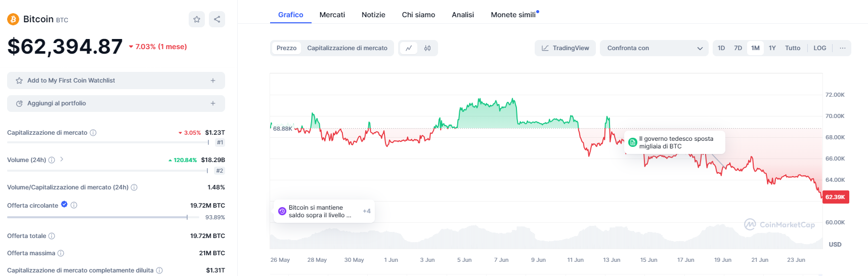Click the purple clock icon on news card
Viewport: 868px width, 276px height.
point(282,211)
